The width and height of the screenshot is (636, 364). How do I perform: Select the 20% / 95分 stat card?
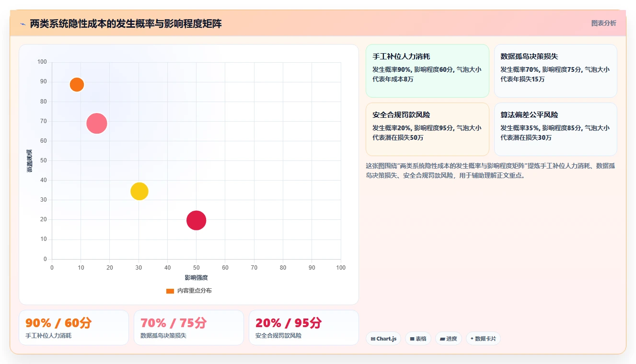tap(304, 328)
